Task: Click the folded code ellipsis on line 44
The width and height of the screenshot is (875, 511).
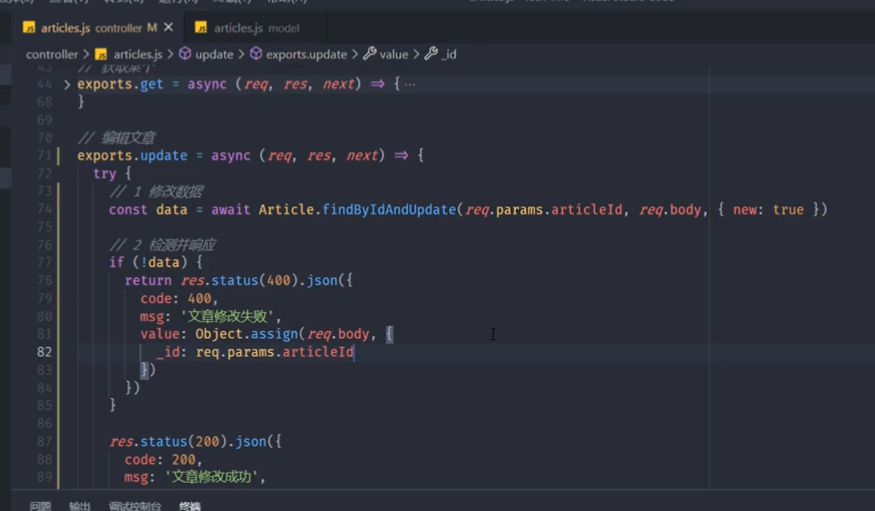Action: coord(410,84)
